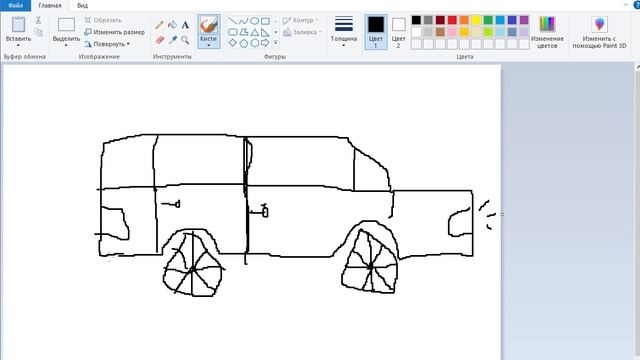Viewport: 640px width, 360px height.
Task: Select the Oval shape
Action: [x=254, y=21]
